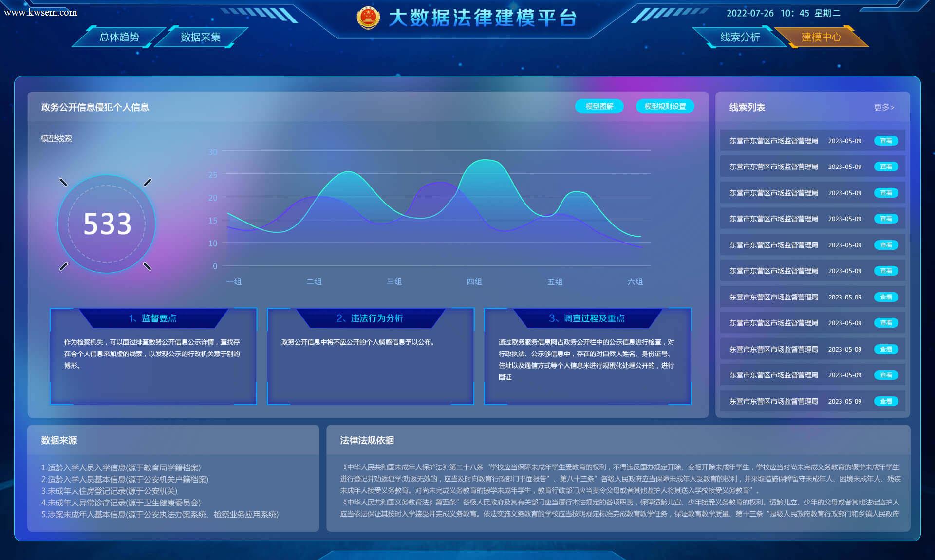This screenshot has height=560, width=935.
Task: Select the 1、监督要点 card header
Action: 153,318
